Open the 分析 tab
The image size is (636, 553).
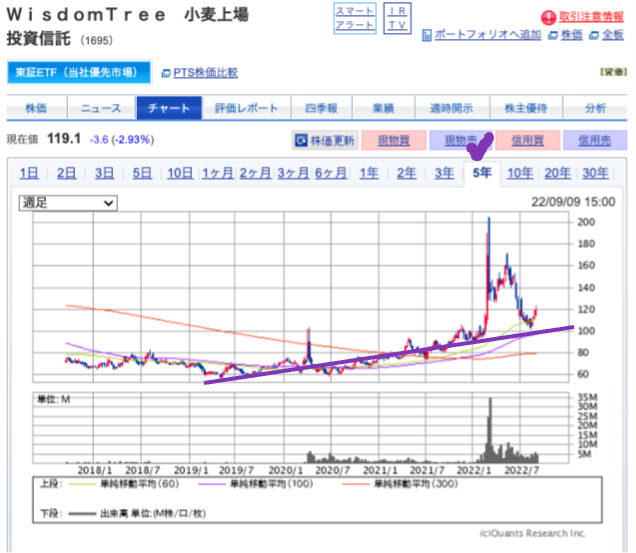[595, 108]
